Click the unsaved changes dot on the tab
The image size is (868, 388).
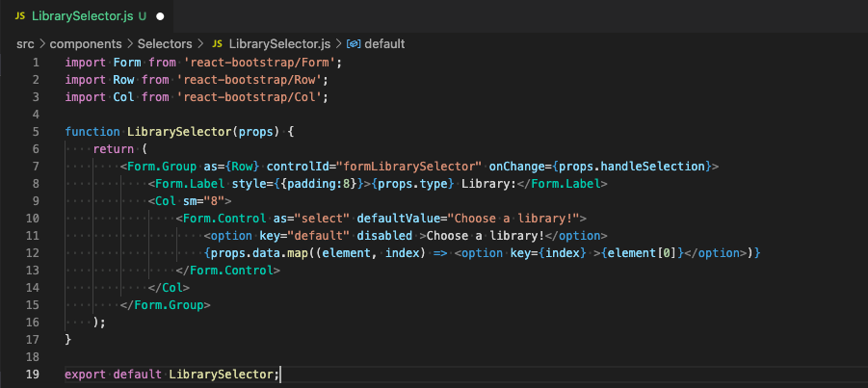click(x=160, y=16)
